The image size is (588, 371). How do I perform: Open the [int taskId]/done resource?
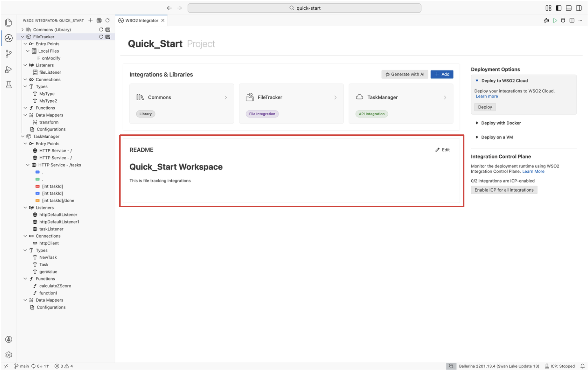pyautogui.click(x=58, y=201)
